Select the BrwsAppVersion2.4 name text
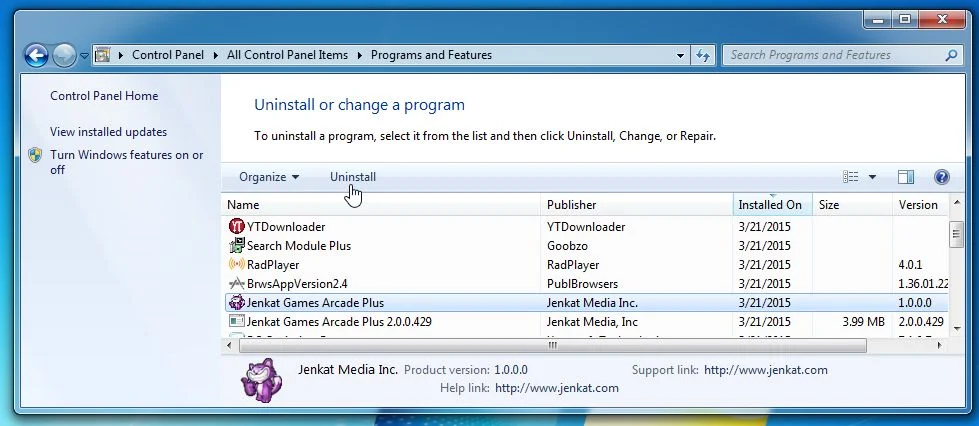 (297, 284)
